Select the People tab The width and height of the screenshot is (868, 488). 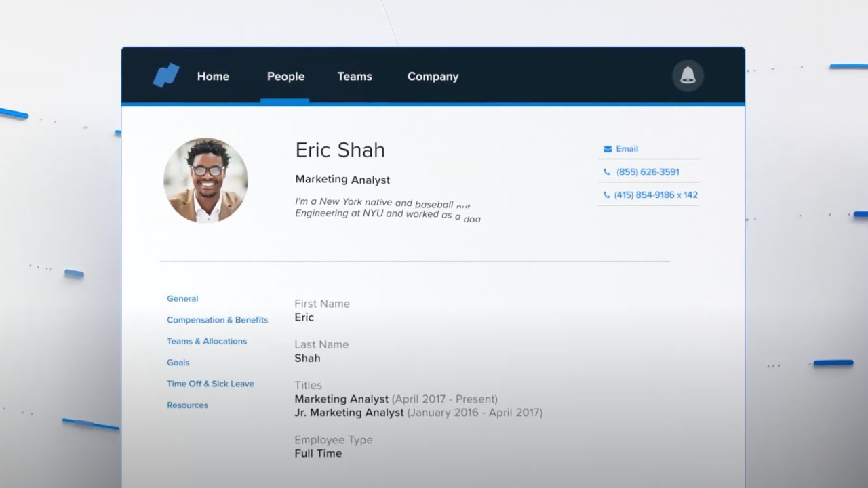point(285,77)
